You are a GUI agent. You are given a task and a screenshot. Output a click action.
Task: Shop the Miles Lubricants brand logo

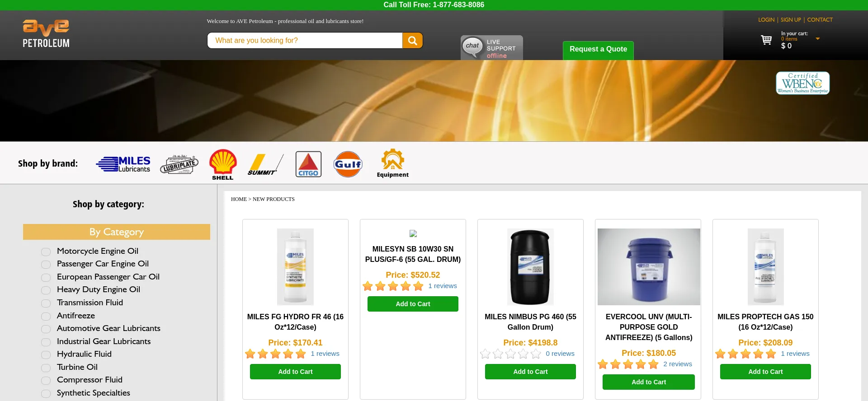tap(123, 164)
